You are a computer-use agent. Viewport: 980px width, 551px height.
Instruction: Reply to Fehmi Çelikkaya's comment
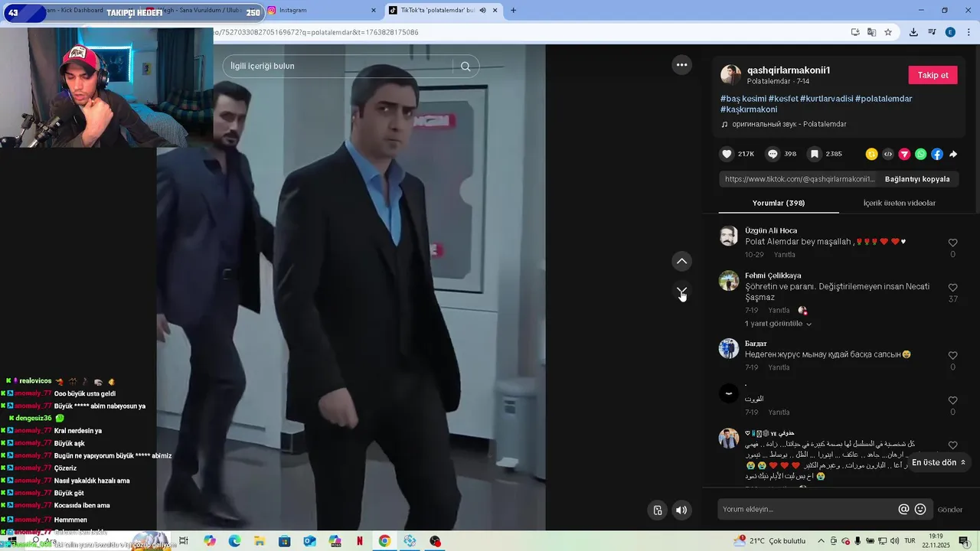tap(779, 311)
